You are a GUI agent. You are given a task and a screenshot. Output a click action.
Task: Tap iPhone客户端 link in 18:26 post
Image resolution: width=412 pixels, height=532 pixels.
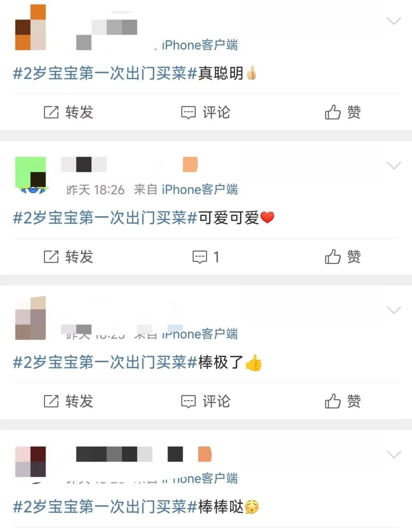pyautogui.click(x=200, y=189)
